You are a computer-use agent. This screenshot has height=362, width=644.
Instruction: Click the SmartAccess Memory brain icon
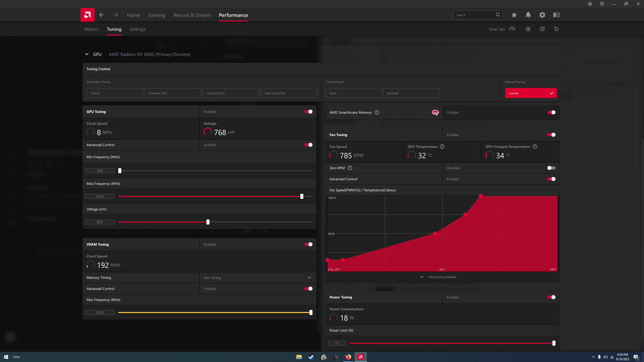point(435,112)
